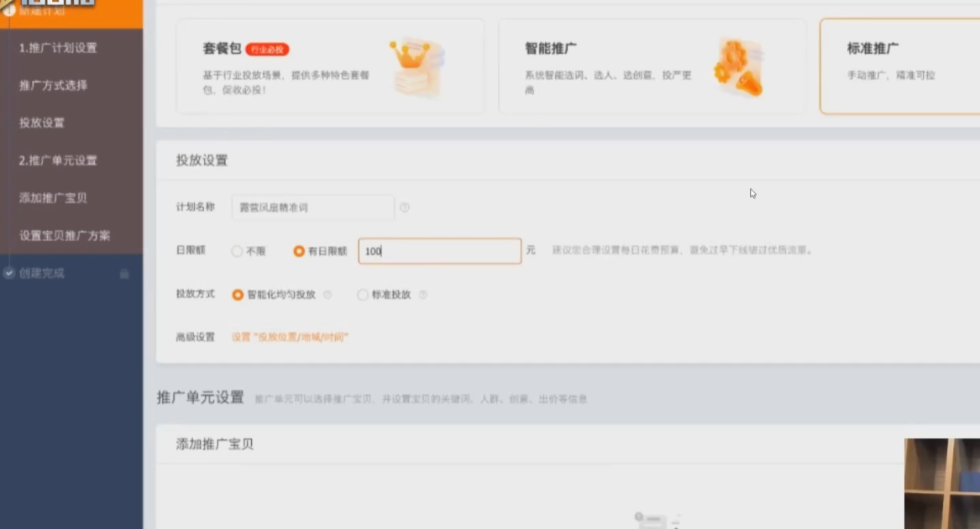Screen dimensions: 980x529
Task: Jump to 2.推广单元设置 sidebar step
Action: [58, 160]
